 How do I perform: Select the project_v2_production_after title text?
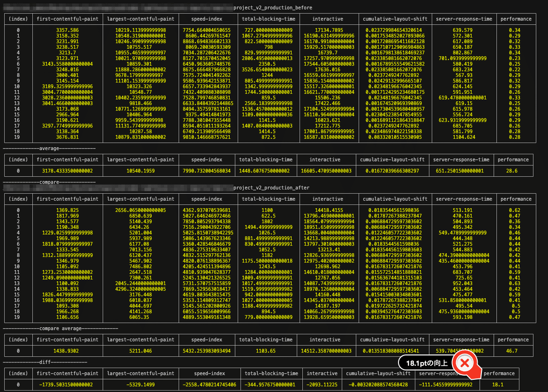(271, 188)
